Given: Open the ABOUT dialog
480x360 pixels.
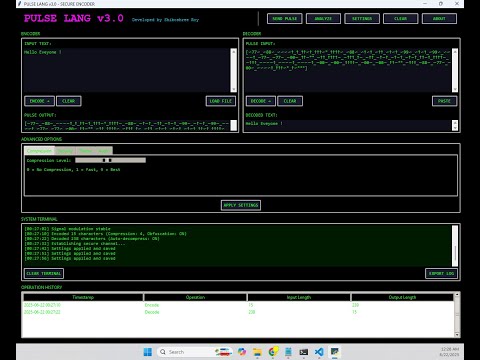Looking at the screenshot, I should (x=439, y=19).
